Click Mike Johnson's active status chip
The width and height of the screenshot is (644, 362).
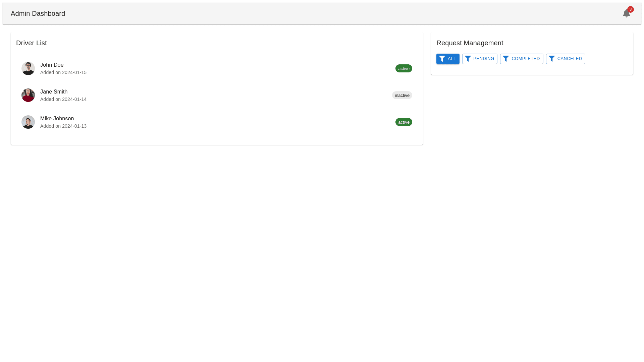(404, 122)
